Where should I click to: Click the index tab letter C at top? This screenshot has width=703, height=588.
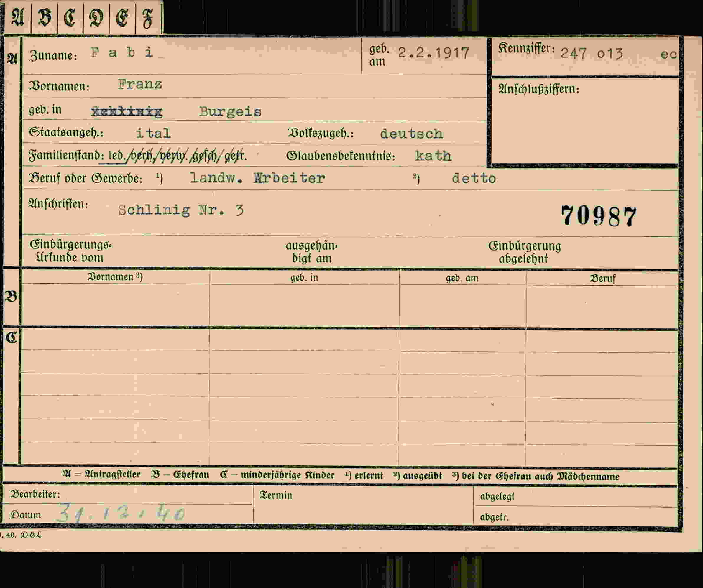[x=70, y=18]
